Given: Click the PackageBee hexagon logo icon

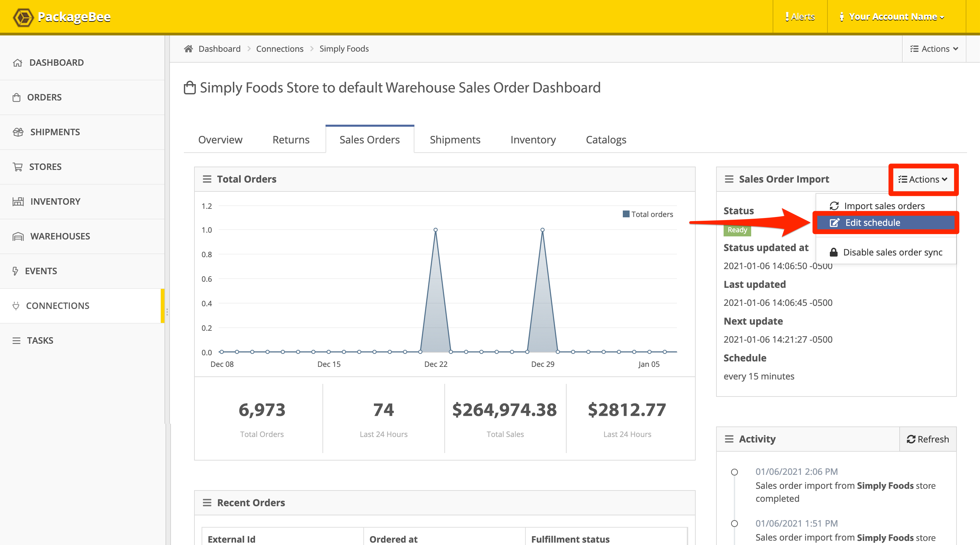Looking at the screenshot, I should 23,17.
